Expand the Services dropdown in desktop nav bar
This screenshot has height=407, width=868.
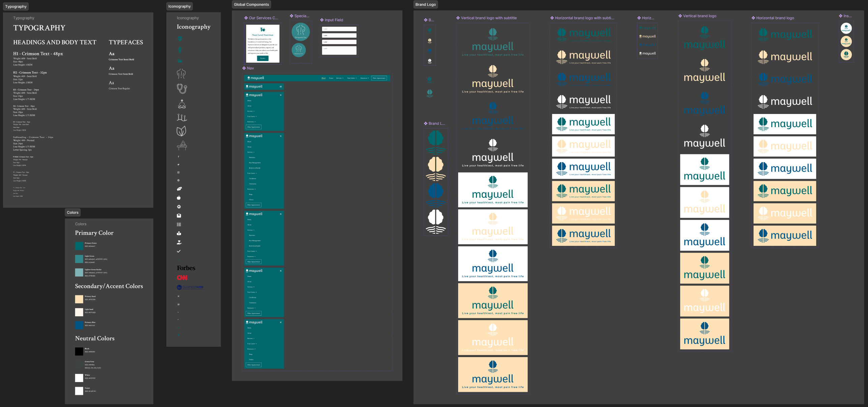tap(339, 78)
